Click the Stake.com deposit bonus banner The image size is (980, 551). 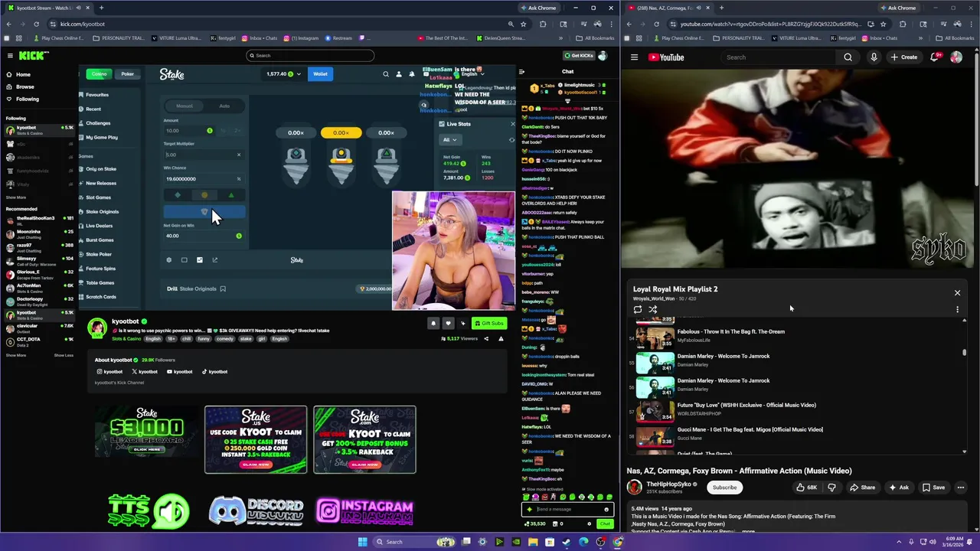point(364,440)
